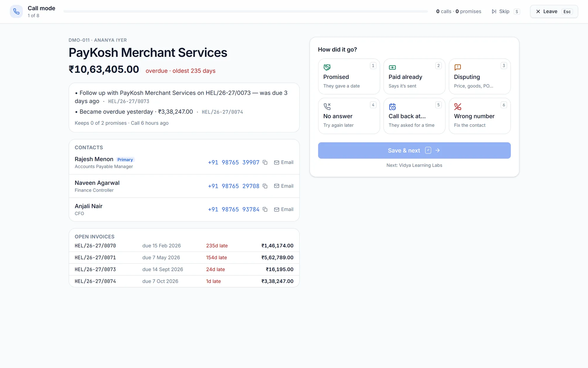Viewport: 588px width, 368px height.
Task: Mark as Wrong number
Action: (480, 116)
